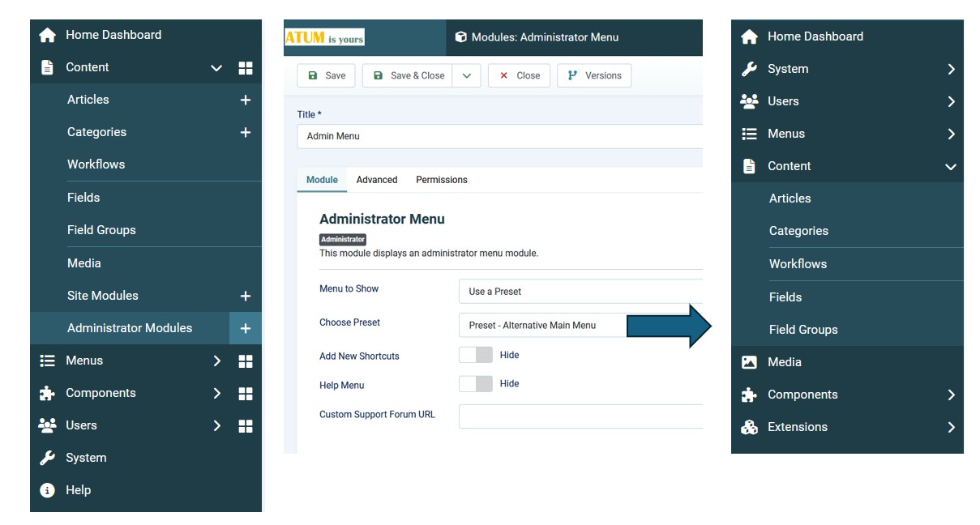Click the Save button
980x525 pixels.
(x=325, y=75)
